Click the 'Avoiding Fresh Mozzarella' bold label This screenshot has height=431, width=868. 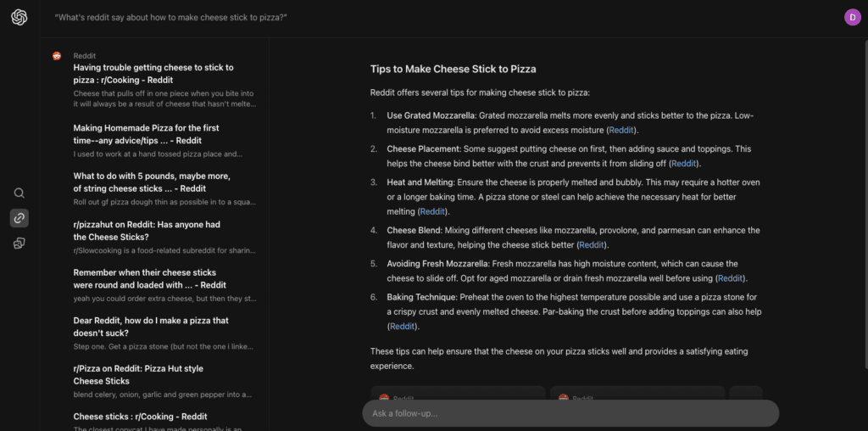pyautogui.click(x=438, y=263)
